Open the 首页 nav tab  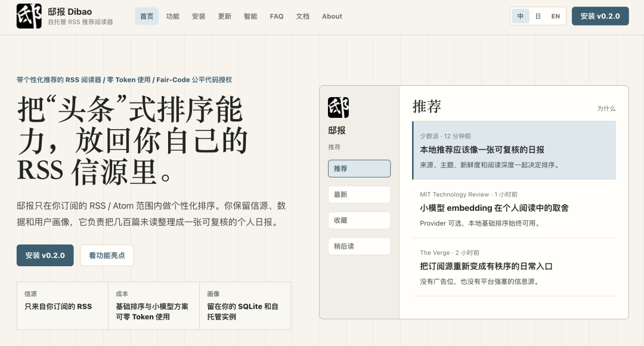coord(147,17)
